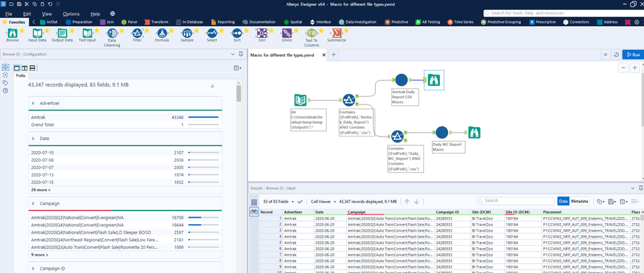Viewport: 644px width, 273px height.
Task: Add a new workflow tab
Action: click(333, 55)
